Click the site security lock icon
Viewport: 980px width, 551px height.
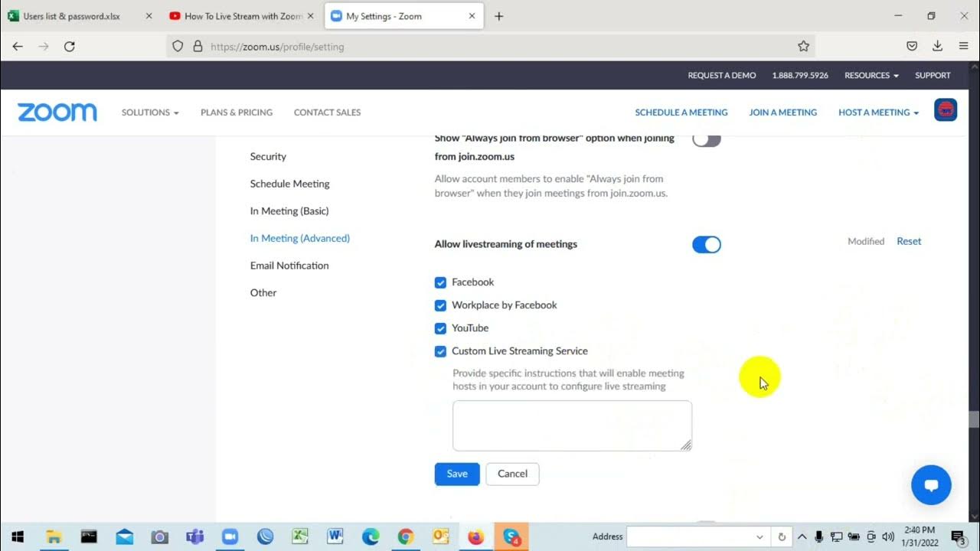[x=198, y=46]
